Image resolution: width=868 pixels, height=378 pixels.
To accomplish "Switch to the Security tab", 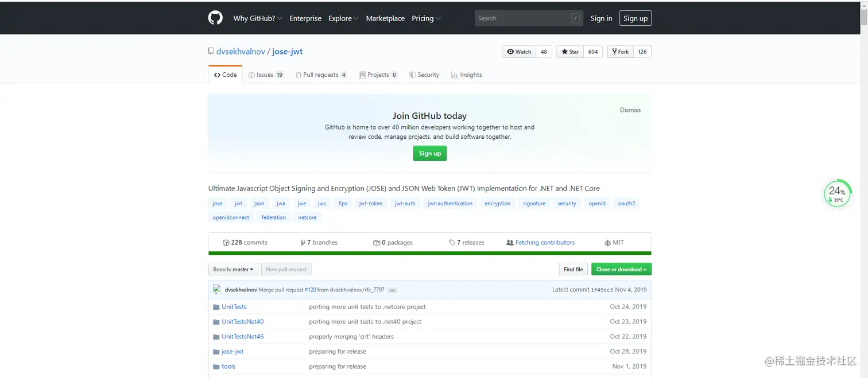I will (x=424, y=75).
